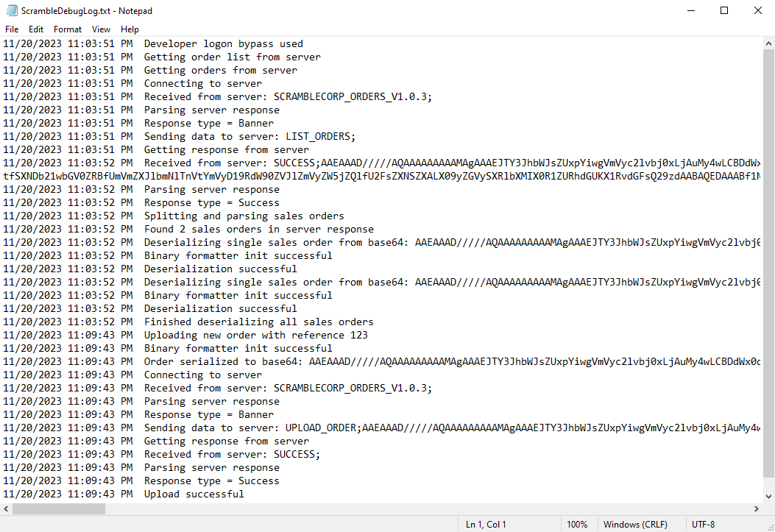
Task: Open the Edit menu
Action: [35, 29]
